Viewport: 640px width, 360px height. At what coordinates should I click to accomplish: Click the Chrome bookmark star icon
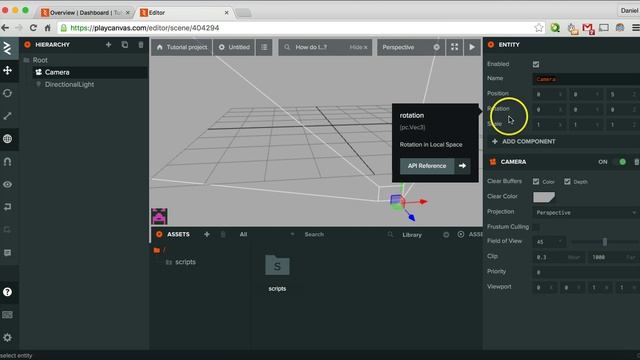point(539,28)
